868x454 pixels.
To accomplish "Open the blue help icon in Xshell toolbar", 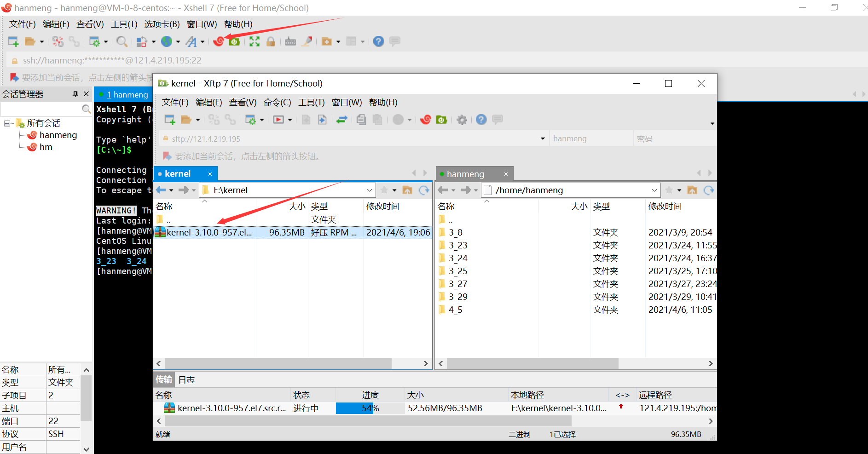I will click(378, 41).
